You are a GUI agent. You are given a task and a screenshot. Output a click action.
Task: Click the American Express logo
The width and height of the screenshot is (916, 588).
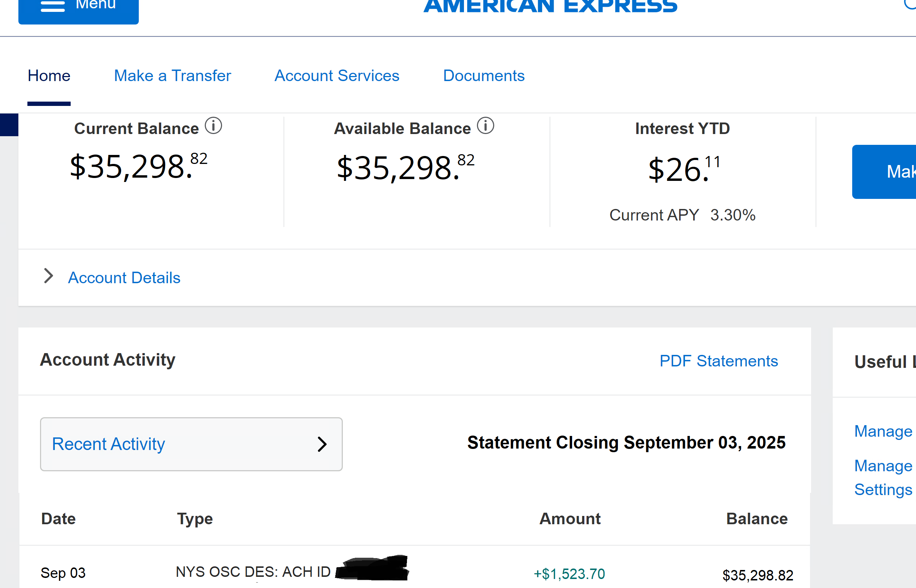(x=550, y=6)
